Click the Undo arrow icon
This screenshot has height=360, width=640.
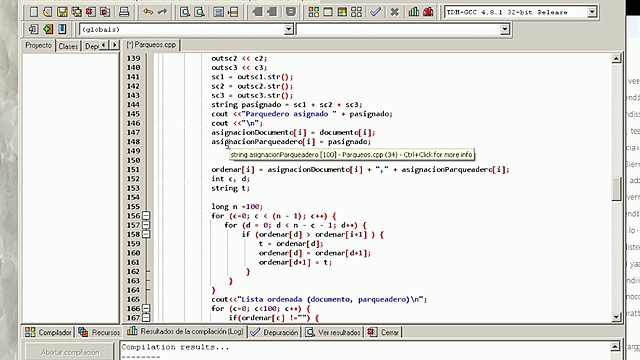tap(148, 12)
